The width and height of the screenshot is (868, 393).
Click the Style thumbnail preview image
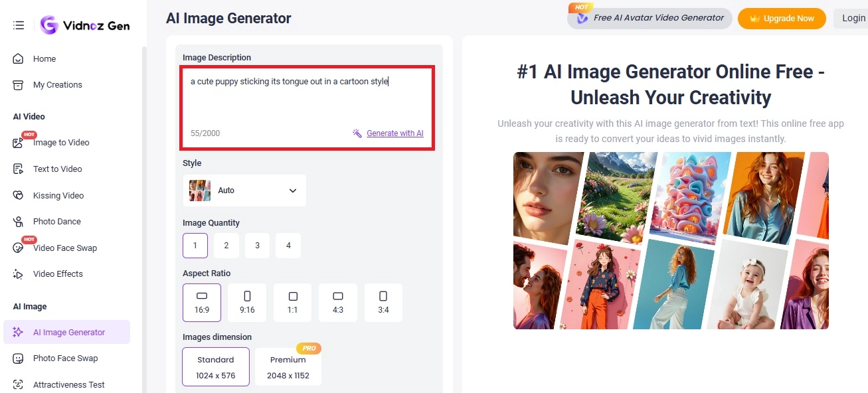click(x=199, y=190)
